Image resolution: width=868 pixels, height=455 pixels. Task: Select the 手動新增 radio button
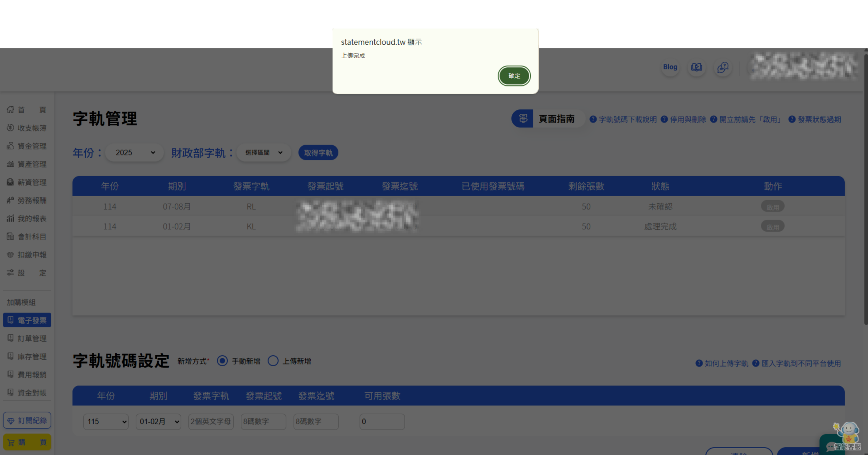tap(222, 361)
